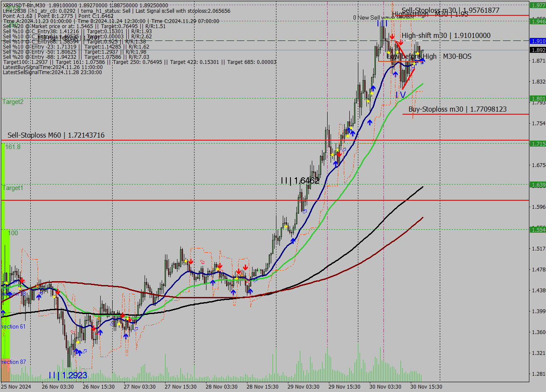Click the 1.399 price axis value
This screenshot has height=392, width=546.
pyautogui.click(x=538, y=311)
